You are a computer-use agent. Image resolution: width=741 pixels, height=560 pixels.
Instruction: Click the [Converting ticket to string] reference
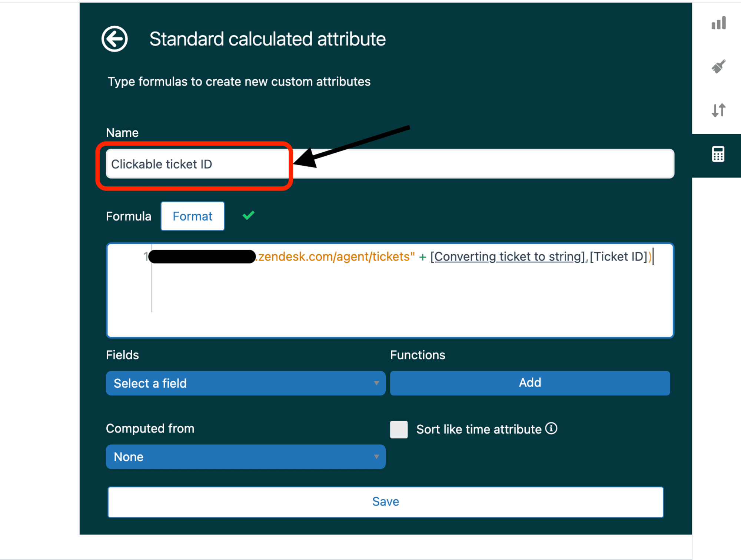click(507, 256)
